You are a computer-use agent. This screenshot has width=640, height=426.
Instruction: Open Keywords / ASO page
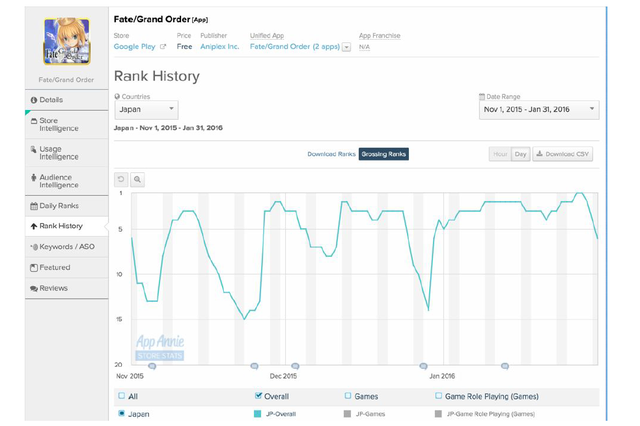[67, 247]
